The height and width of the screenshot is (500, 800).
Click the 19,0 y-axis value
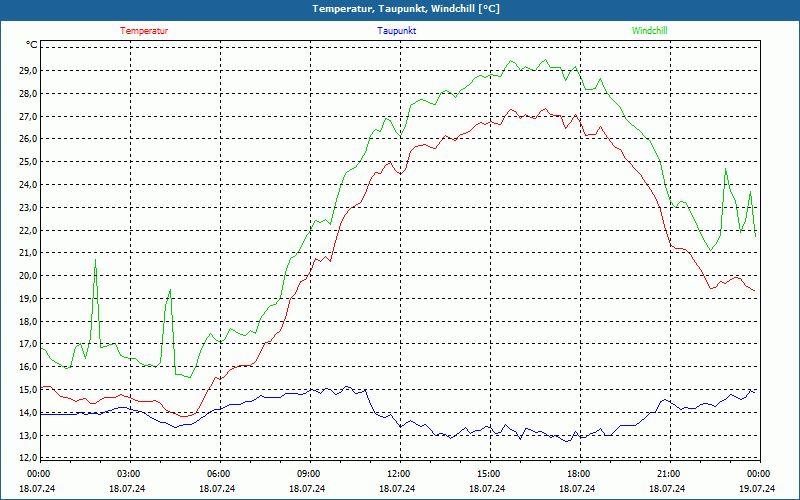pos(28,298)
